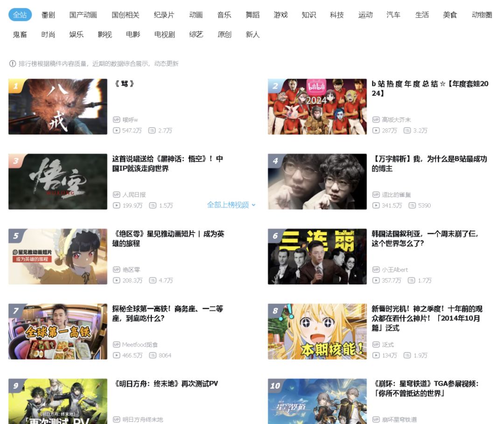Visit uploader 崩坏星穹铁道 profile
Viewport: 504px width, 424px height.
399,419
